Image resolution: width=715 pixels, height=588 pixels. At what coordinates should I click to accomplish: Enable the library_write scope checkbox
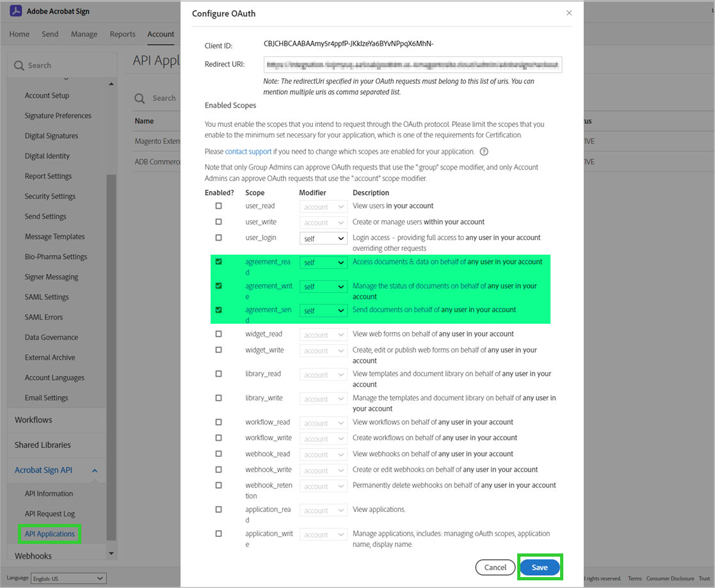click(218, 398)
